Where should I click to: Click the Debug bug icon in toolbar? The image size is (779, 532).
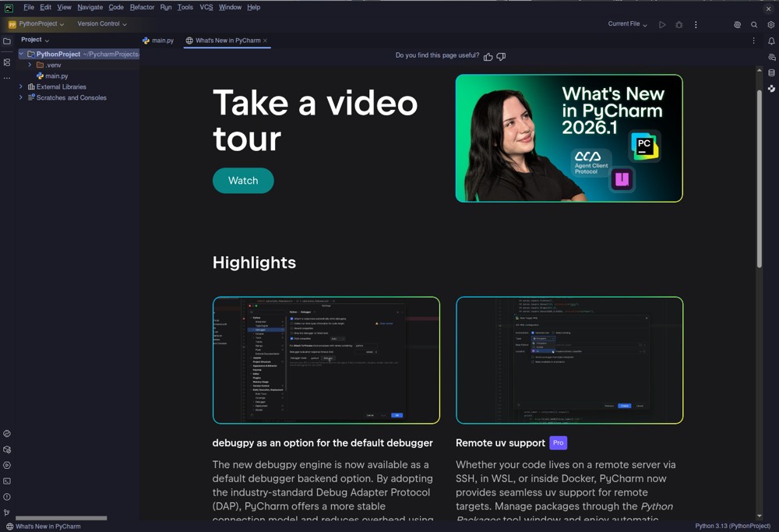click(679, 24)
